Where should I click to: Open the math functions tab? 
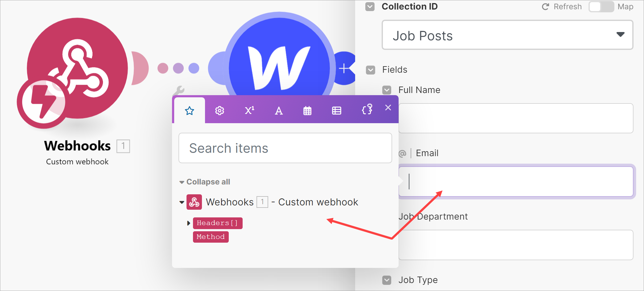click(x=249, y=110)
